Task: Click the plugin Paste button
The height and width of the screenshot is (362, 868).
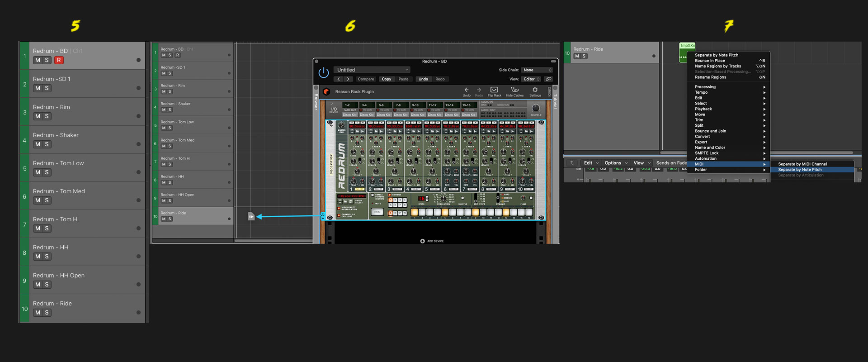Action: [403, 79]
